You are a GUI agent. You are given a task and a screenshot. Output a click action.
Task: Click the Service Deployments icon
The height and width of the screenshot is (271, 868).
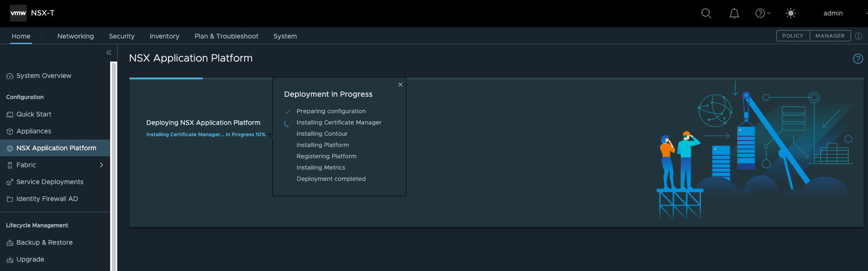[10, 182]
